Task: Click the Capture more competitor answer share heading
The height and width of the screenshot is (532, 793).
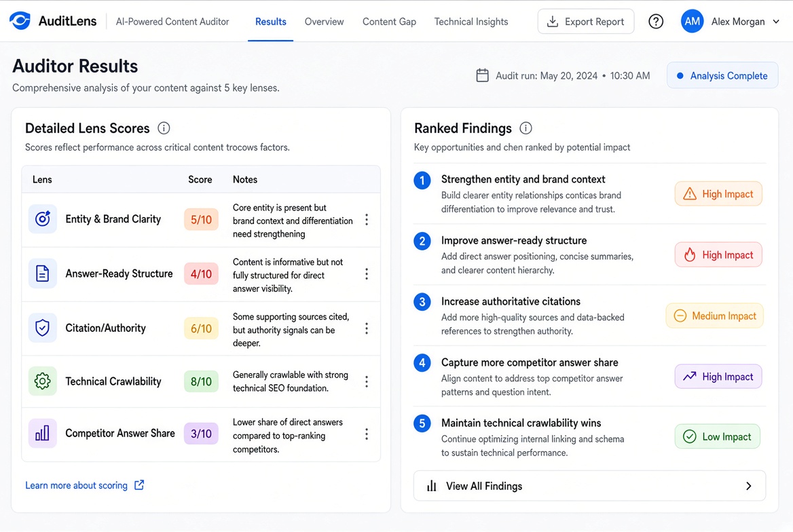Action: (x=530, y=362)
